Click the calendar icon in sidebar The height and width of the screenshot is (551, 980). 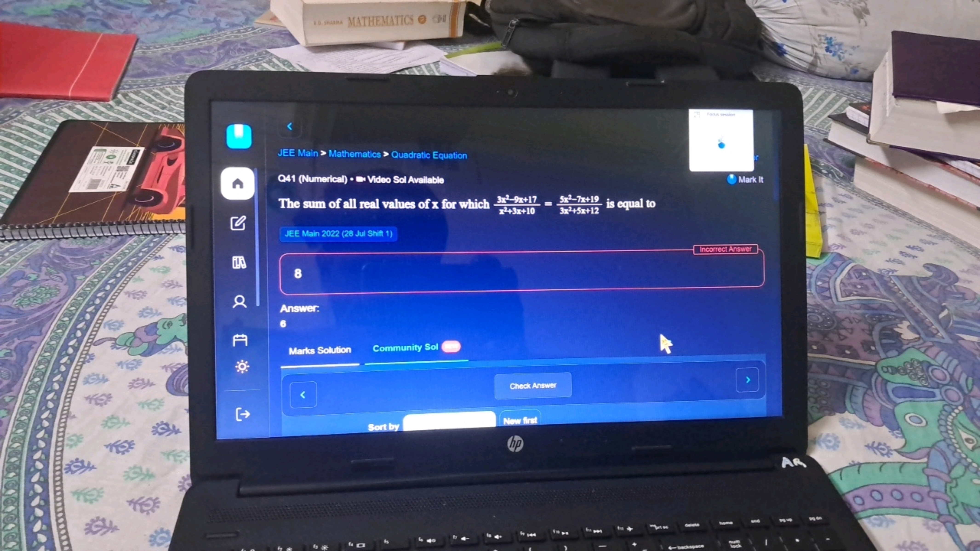click(x=240, y=340)
